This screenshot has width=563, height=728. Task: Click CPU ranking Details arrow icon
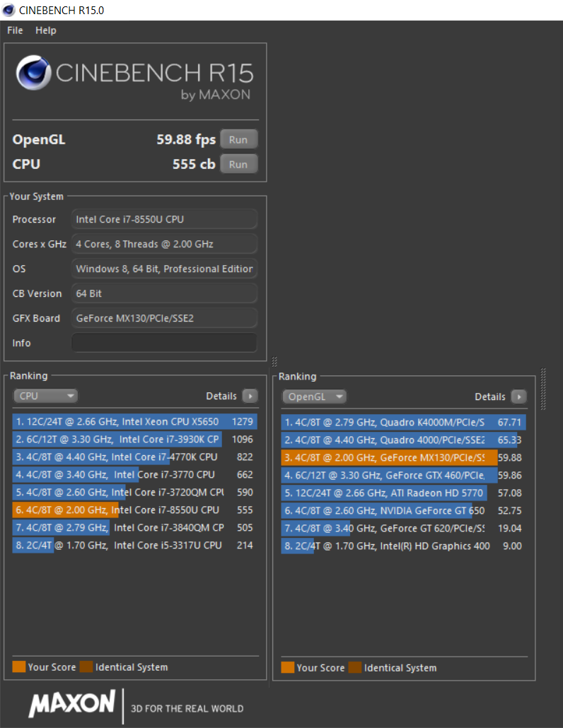pos(250,397)
